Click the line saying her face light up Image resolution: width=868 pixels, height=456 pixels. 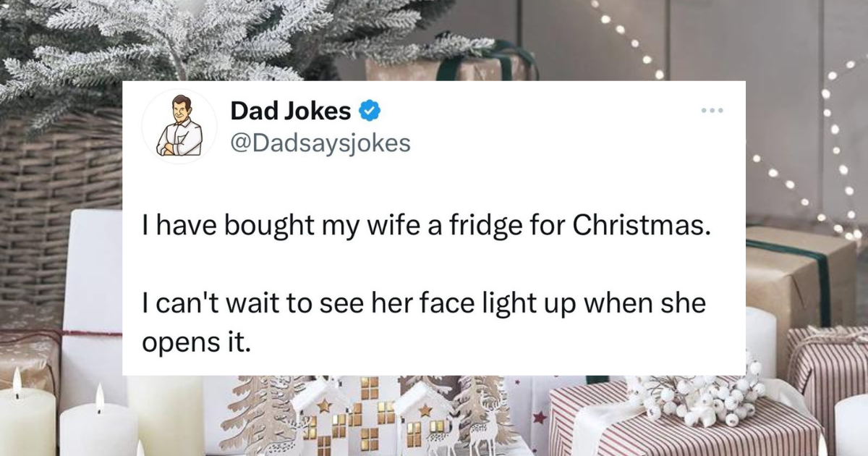pyautogui.click(x=420, y=303)
